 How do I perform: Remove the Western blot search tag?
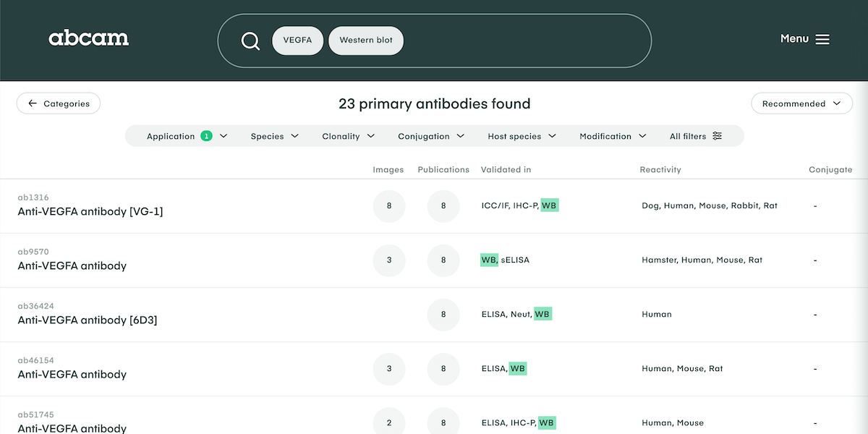366,41
